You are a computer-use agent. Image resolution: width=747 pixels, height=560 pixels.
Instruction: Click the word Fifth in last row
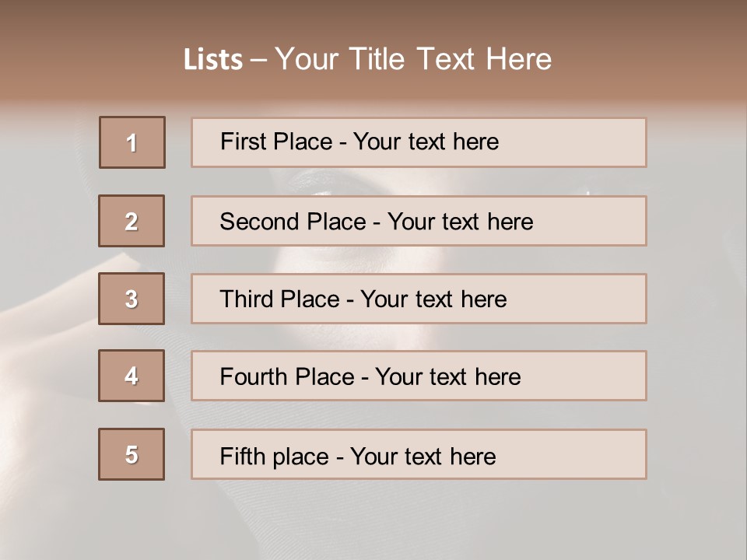point(243,456)
